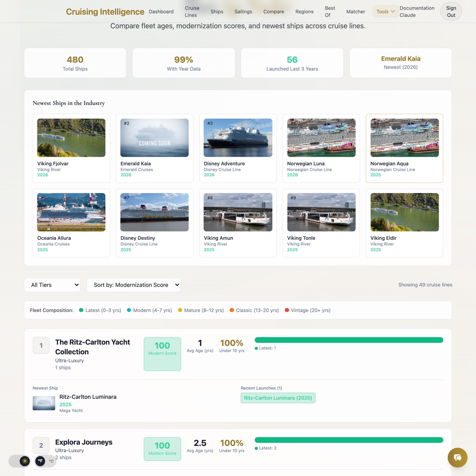
Task: Open the Ships nav item
Action: pyautogui.click(x=217, y=11)
